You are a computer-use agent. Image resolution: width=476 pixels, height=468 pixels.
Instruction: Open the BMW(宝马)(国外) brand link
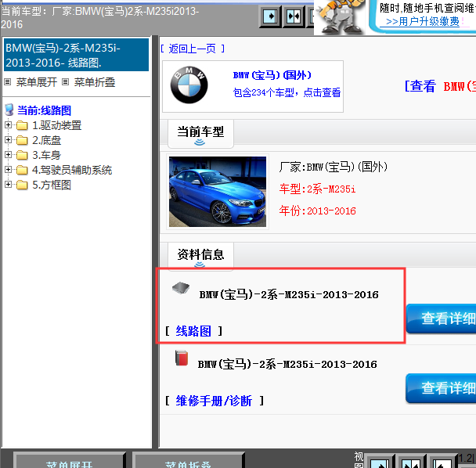(x=272, y=75)
